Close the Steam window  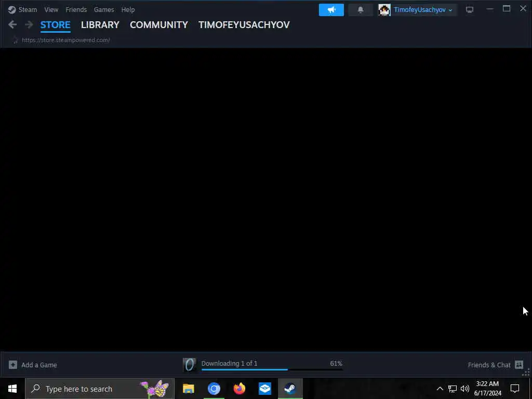(x=523, y=8)
